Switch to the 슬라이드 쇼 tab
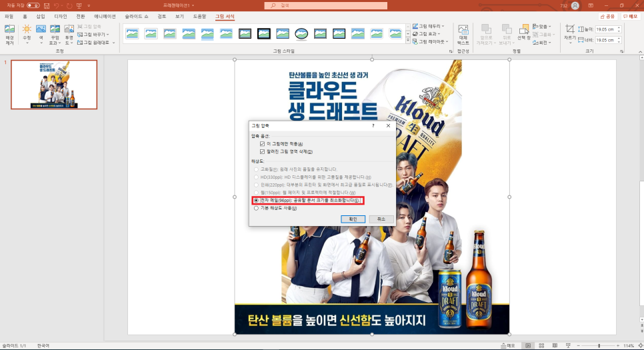This screenshot has width=644, height=350. 137,17
